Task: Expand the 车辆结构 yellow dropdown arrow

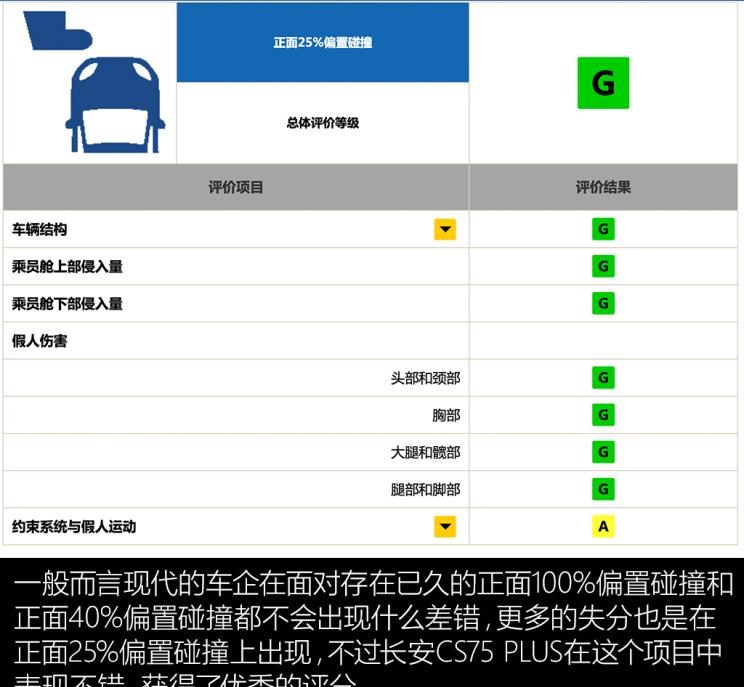Action: 445,229
